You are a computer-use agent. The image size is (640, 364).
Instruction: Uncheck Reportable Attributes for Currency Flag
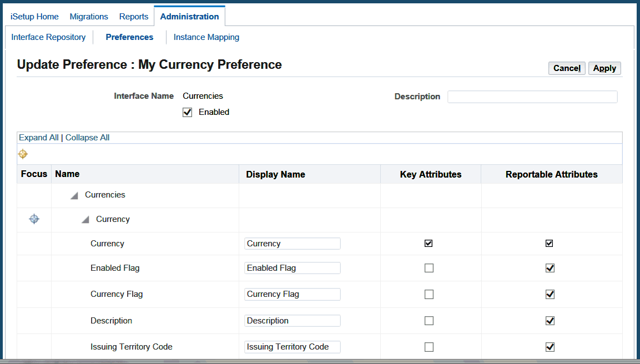550,294
